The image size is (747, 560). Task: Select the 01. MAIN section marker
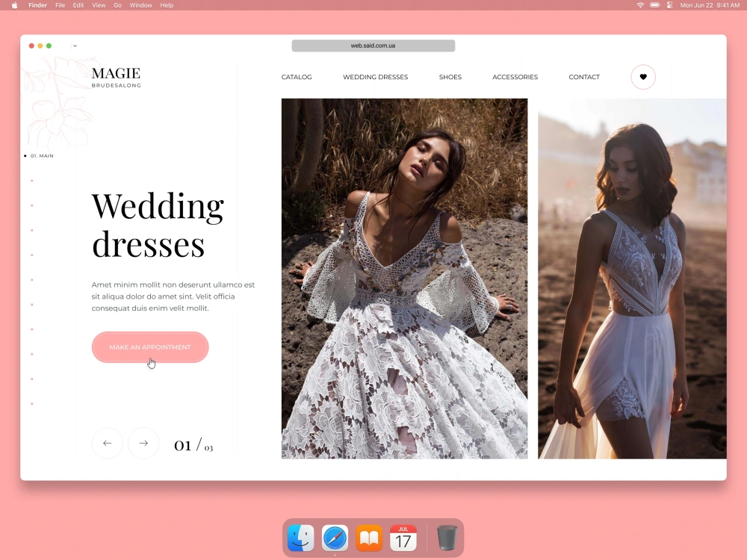click(x=39, y=156)
